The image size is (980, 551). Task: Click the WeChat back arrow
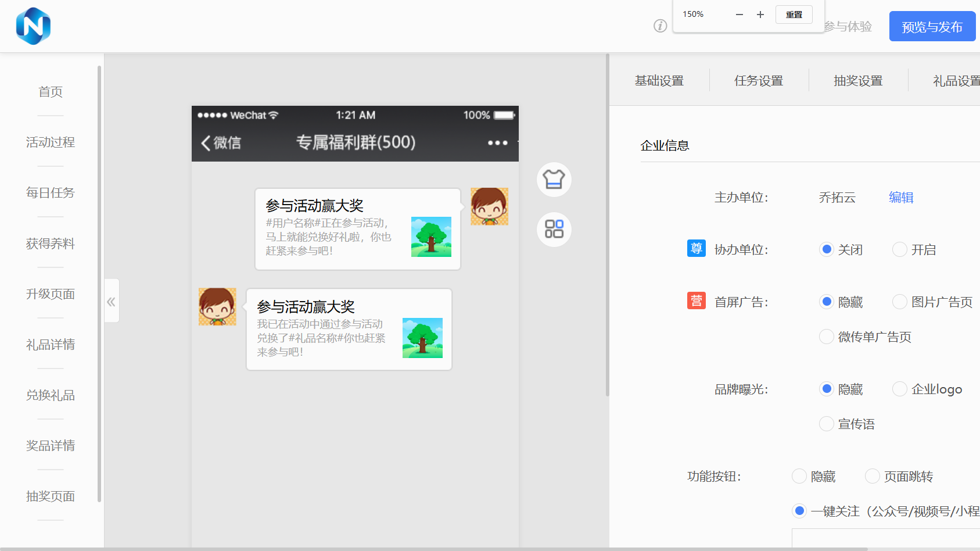click(x=206, y=143)
